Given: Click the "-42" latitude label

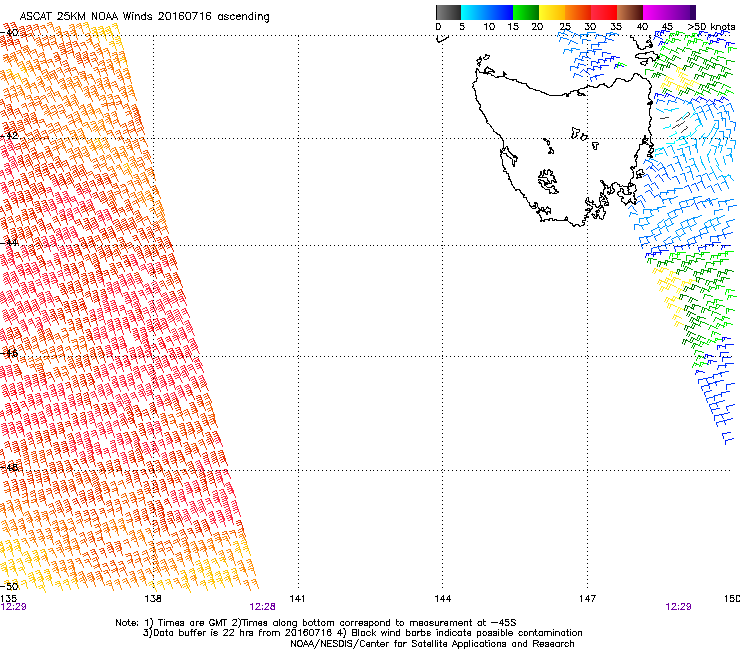Looking at the screenshot, I should pyautogui.click(x=9, y=135).
